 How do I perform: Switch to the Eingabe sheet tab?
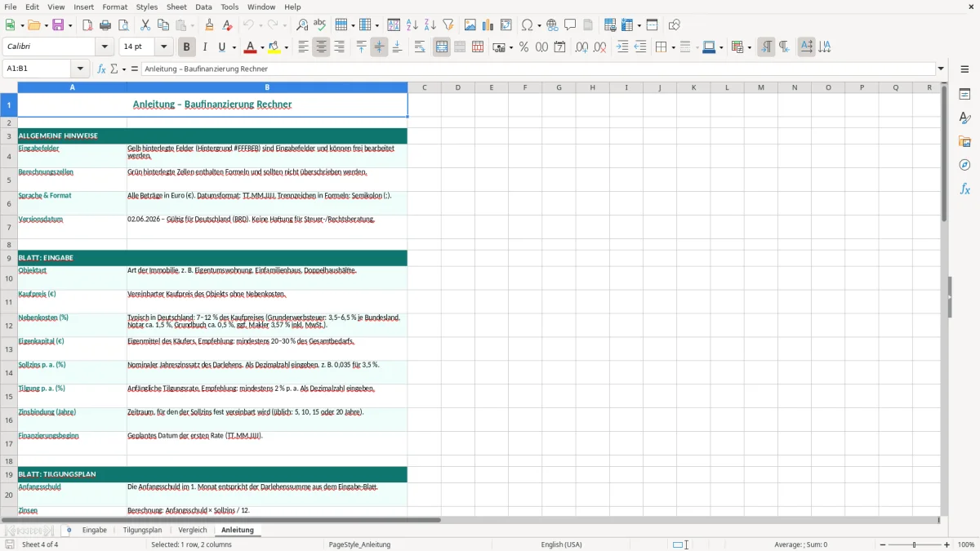[x=95, y=530]
